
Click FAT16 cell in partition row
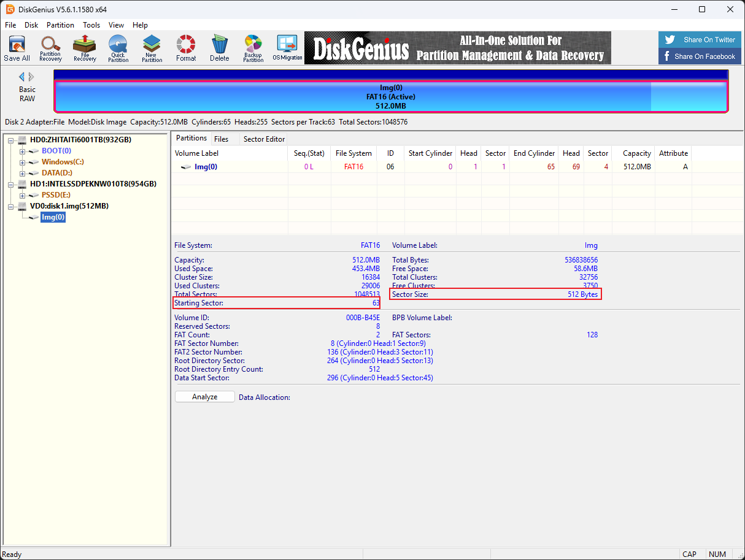click(x=353, y=167)
